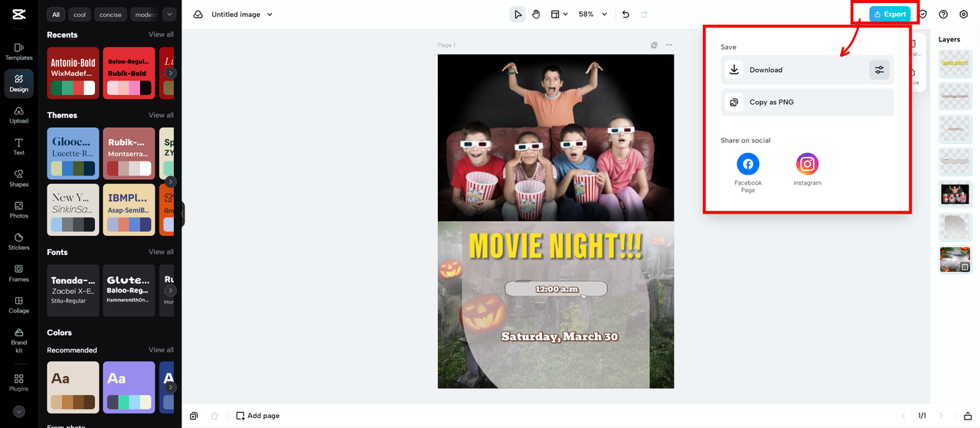
Task: Collapse the left design panel
Action: [183, 214]
